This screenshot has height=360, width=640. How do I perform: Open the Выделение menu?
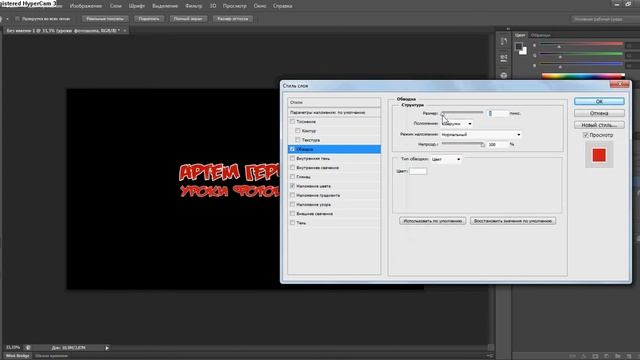tap(165, 6)
